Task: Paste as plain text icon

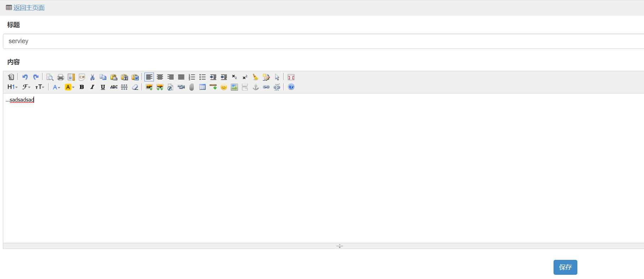Action: 124,77
